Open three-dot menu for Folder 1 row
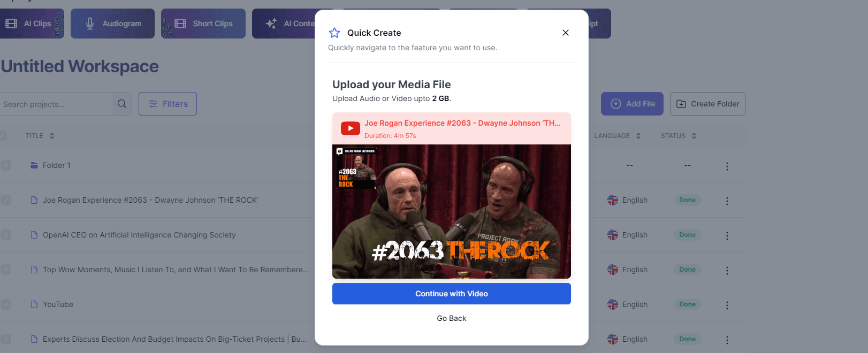The image size is (868, 353). pos(727,166)
